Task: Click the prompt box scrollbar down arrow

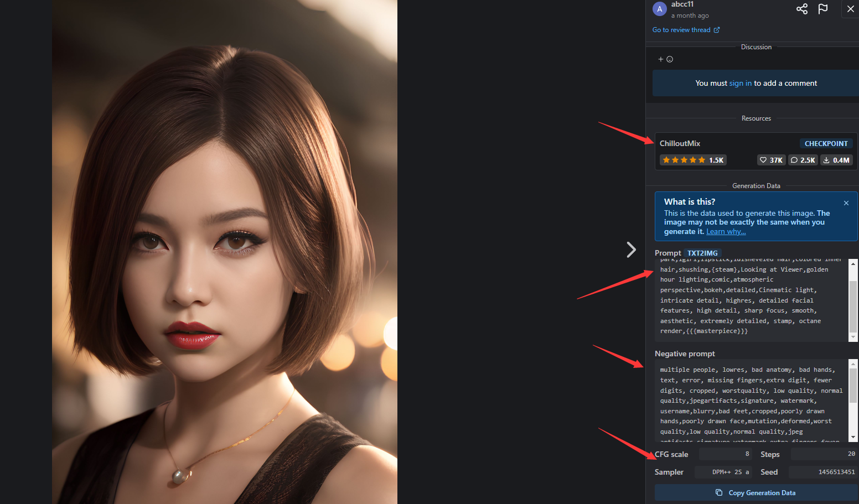Action: pos(853,337)
